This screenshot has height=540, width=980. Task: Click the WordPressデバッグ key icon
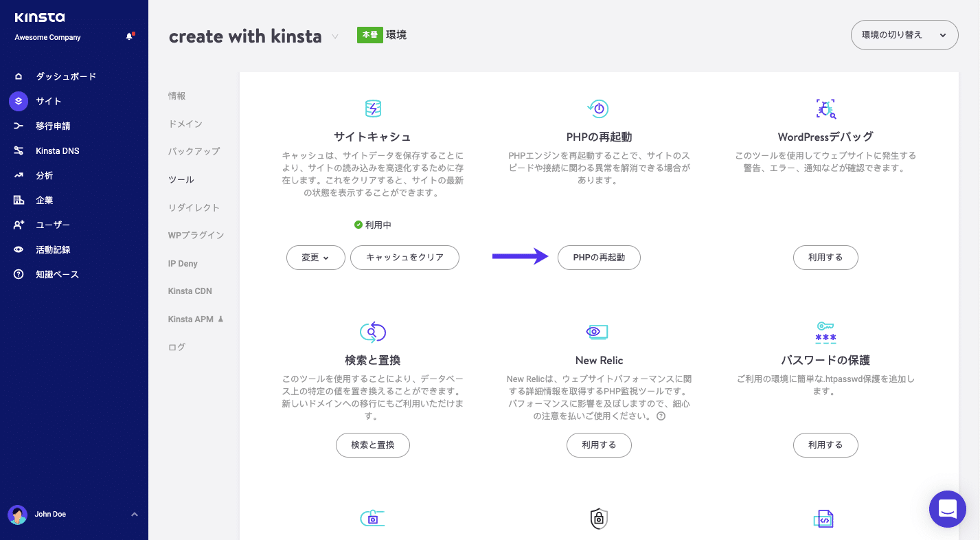(x=825, y=108)
